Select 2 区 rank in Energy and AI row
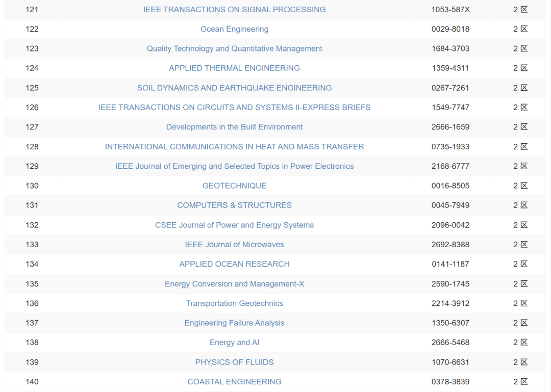 [x=520, y=343]
